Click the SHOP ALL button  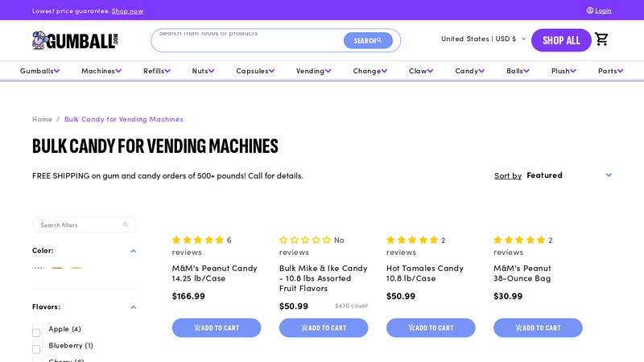pyautogui.click(x=561, y=40)
